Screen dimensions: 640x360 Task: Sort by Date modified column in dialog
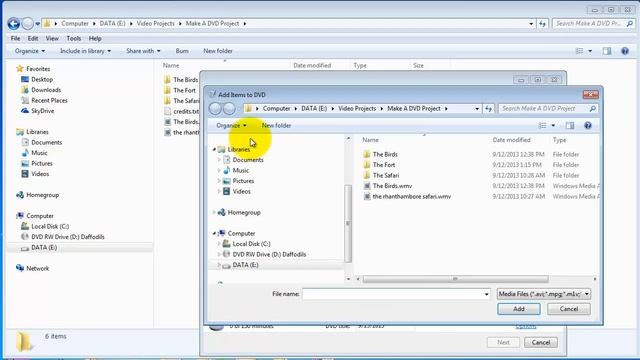511,140
